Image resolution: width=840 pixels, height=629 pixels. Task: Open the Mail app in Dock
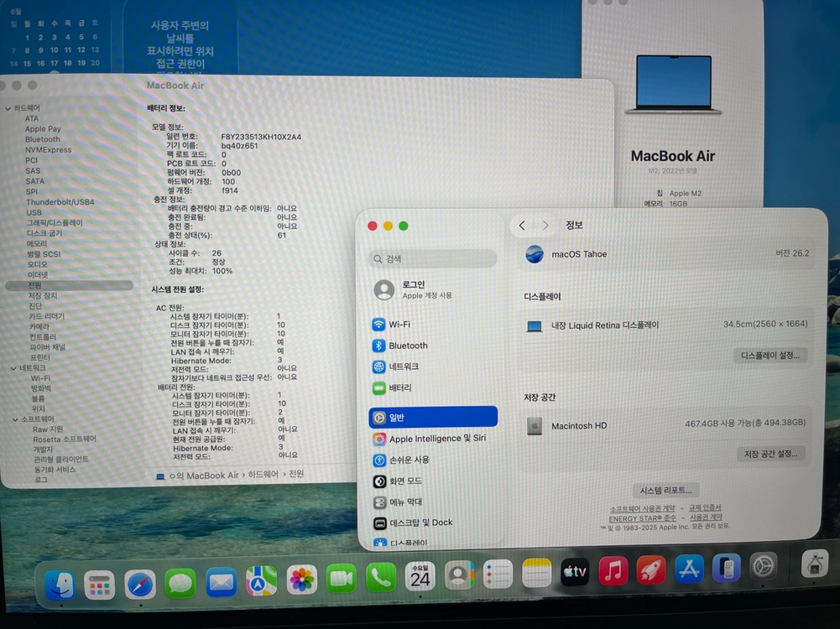click(221, 582)
